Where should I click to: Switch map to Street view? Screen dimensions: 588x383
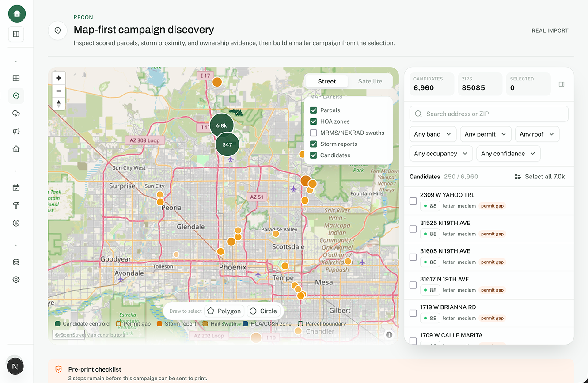327,81
